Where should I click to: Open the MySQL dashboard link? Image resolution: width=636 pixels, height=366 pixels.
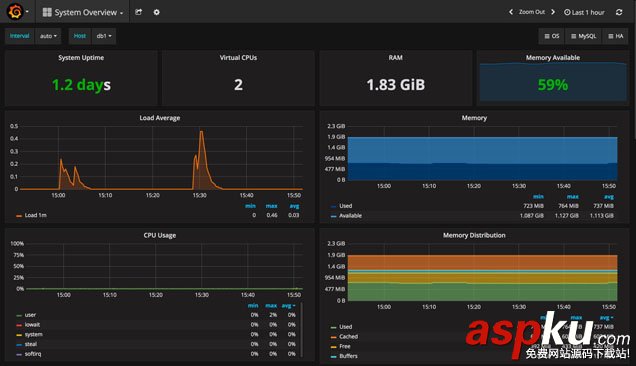(584, 36)
